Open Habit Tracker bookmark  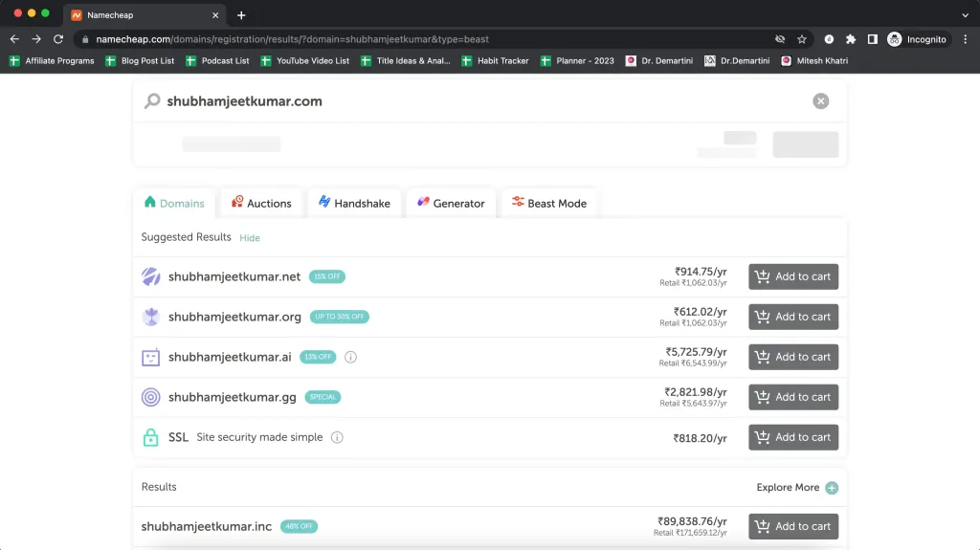click(495, 60)
